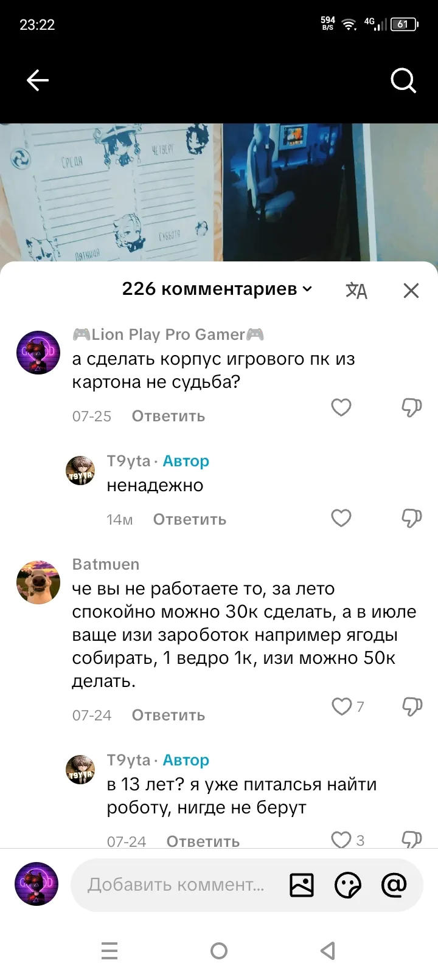Reply to Lion Play Pro Gamer's comment
Viewport: 438px width, 980px height.
[169, 416]
